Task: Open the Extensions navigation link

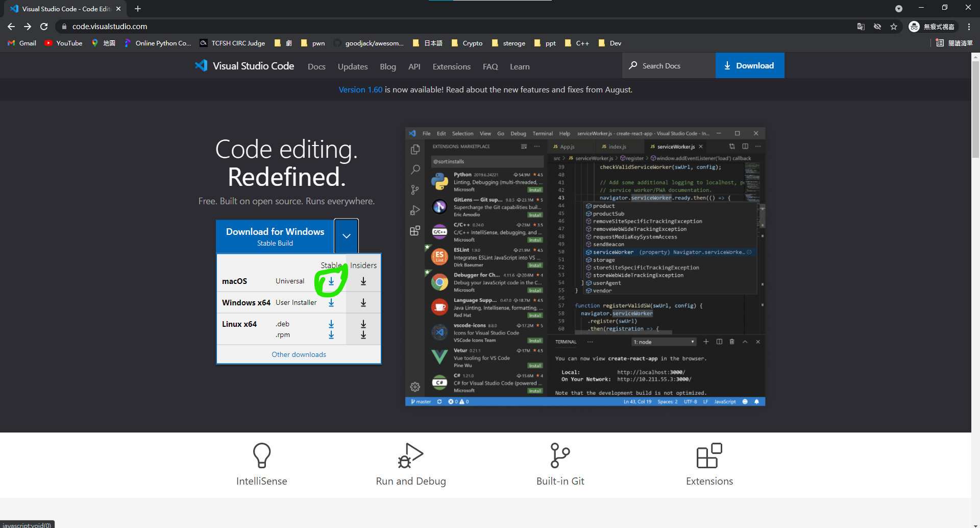Action: pyautogui.click(x=452, y=67)
